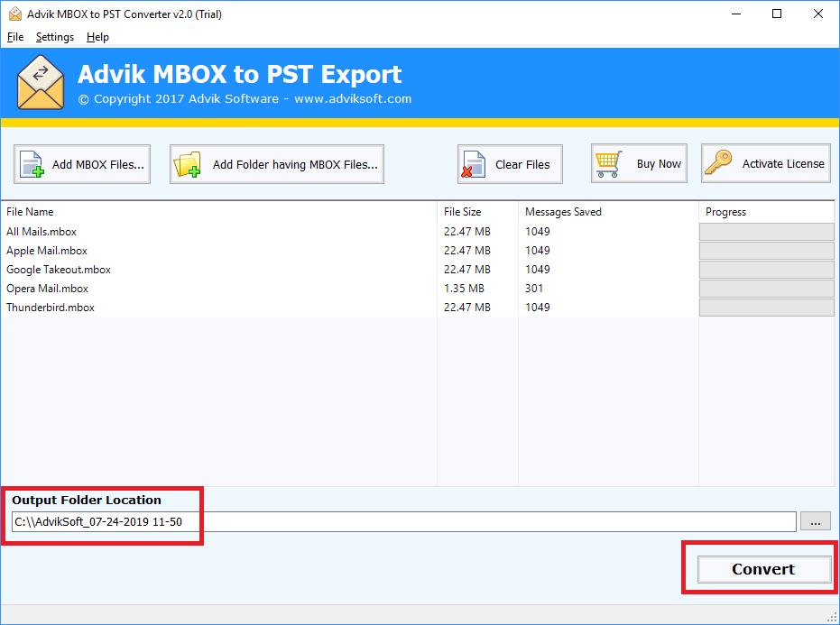Viewport: 840px width, 625px height.
Task: Click the 1049 count for Apple Mail.mbox
Action: [538, 251]
